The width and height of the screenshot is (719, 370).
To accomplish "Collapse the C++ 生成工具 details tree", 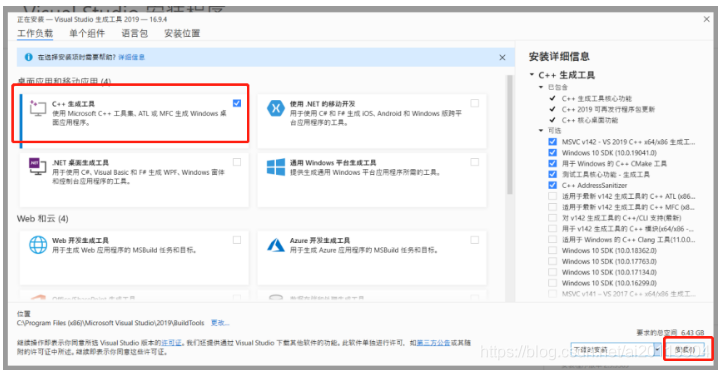I will tap(531, 75).
